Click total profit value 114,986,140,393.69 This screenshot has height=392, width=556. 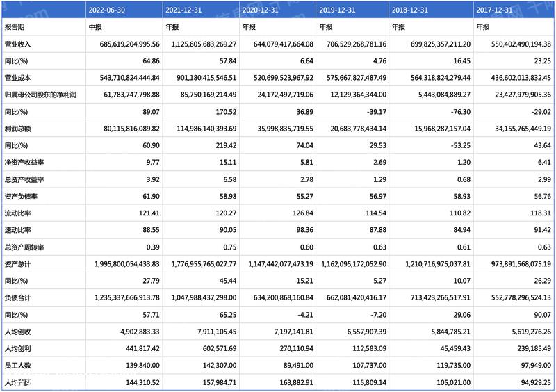[x=206, y=129]
